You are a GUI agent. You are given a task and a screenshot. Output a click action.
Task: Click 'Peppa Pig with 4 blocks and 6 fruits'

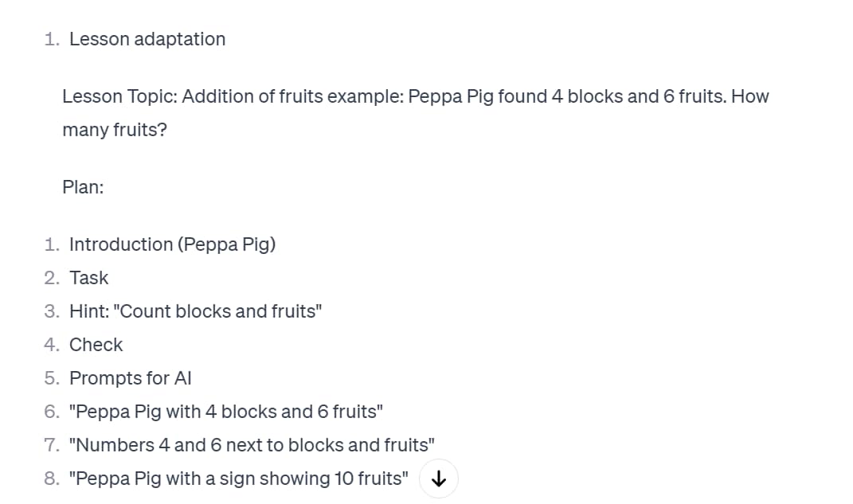(225, 412)
